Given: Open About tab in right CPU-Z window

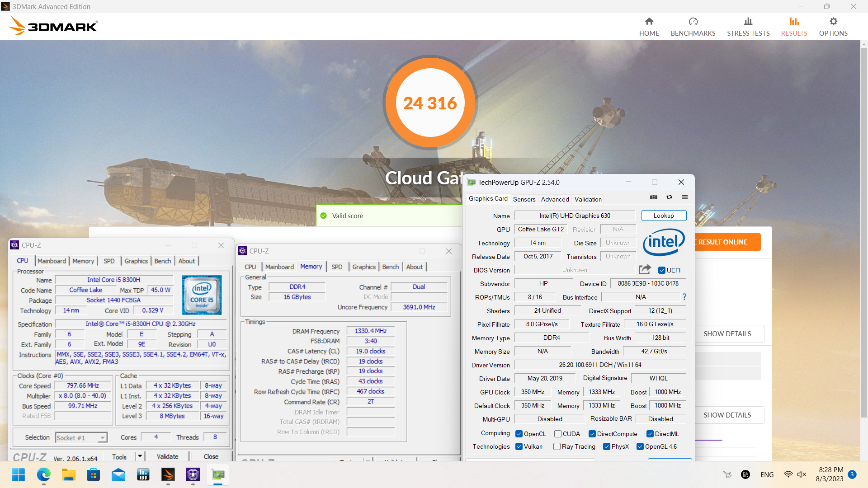Looking at the screenshot, I should [x=415, y=267].
